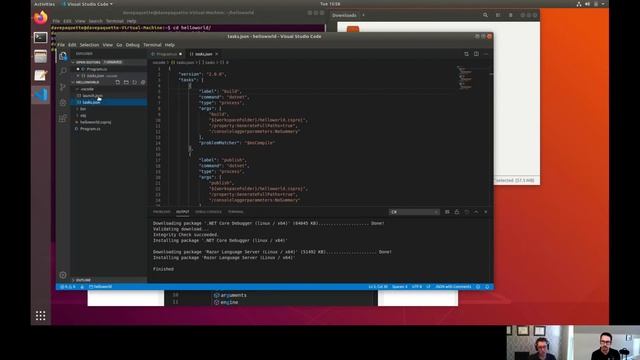Switch to the DEBUG CONSOLE panel tab
The height and width of the screenshot is (360, 640).
[x=208, y=212]
